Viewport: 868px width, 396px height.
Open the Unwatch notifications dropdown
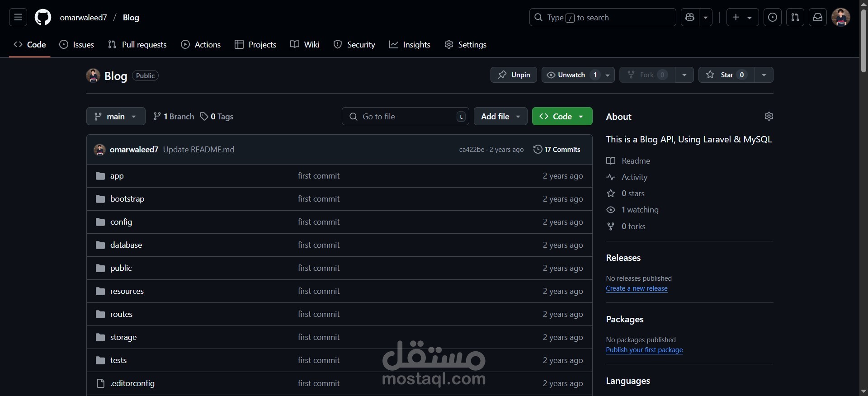(x=578, y=75)
